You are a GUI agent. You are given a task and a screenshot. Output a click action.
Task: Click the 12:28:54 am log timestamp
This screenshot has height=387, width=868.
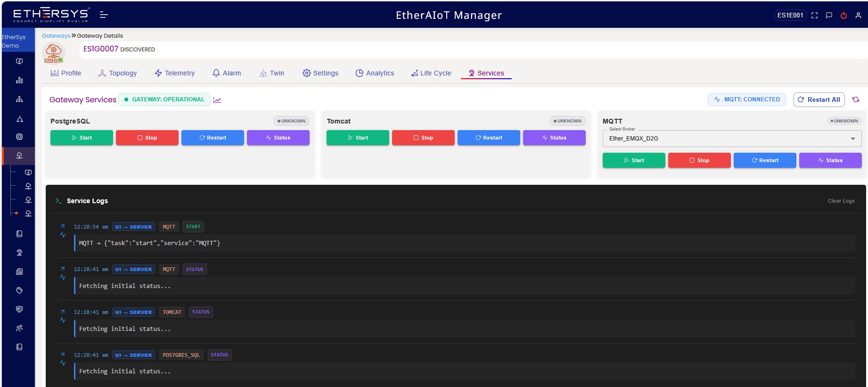point(91,227)
